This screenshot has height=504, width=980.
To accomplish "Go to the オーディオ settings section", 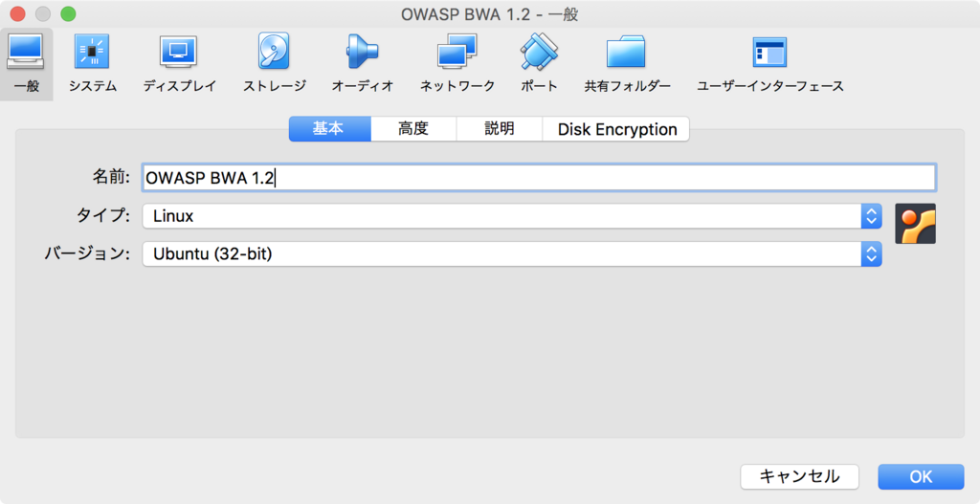I will tap(363, 64).
